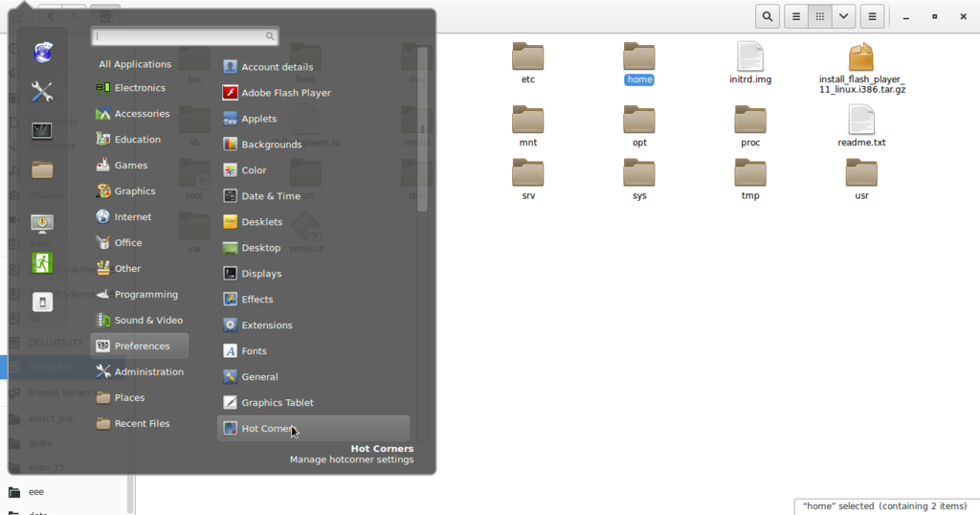
Task: Focus the menu search box
Action: tap(185, 36)
